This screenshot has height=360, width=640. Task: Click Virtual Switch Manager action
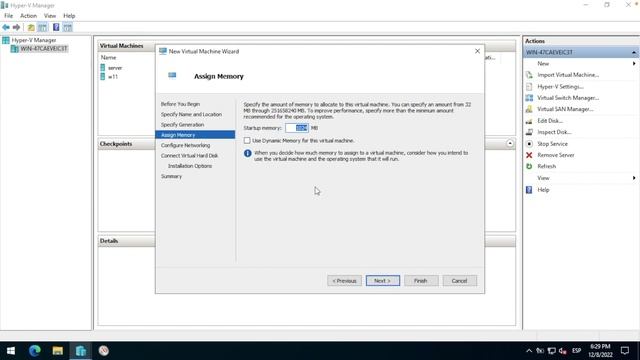point(568,98)
